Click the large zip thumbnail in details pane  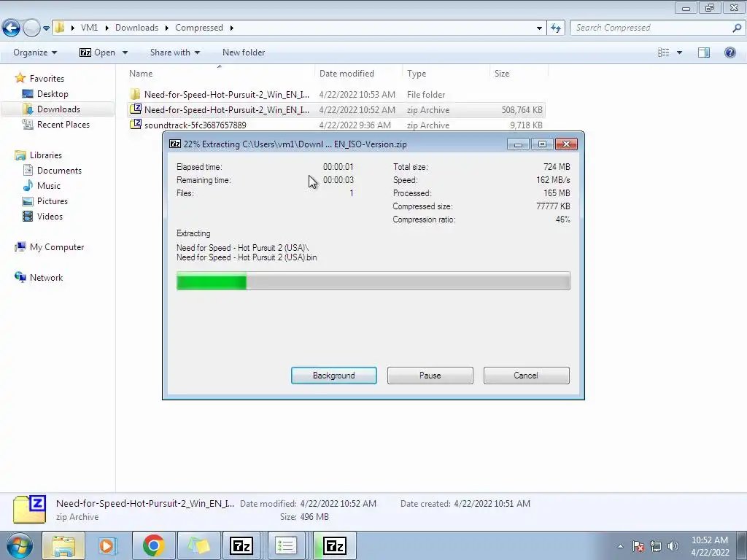coord(29,509)
